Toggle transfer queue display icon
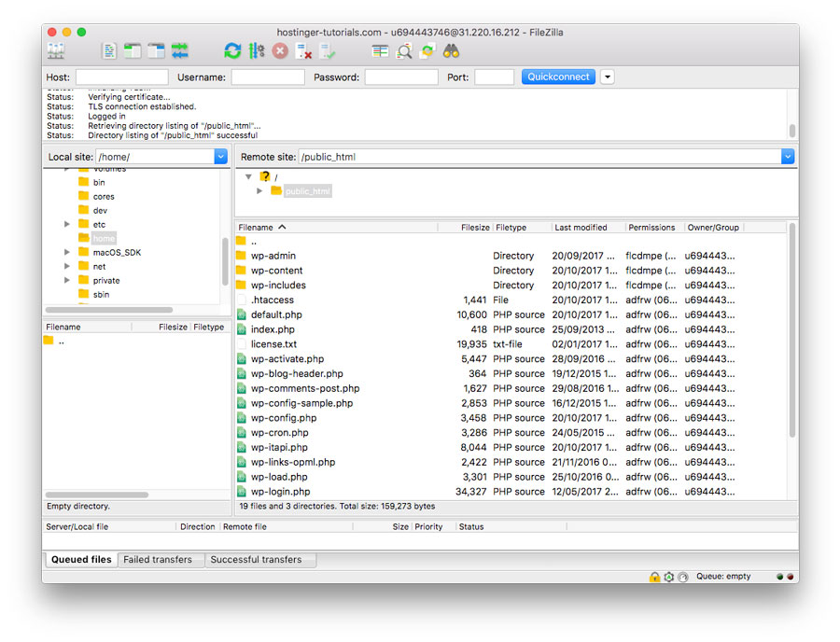840x642 pixels. pyautogui.click(x=179, y=51)
